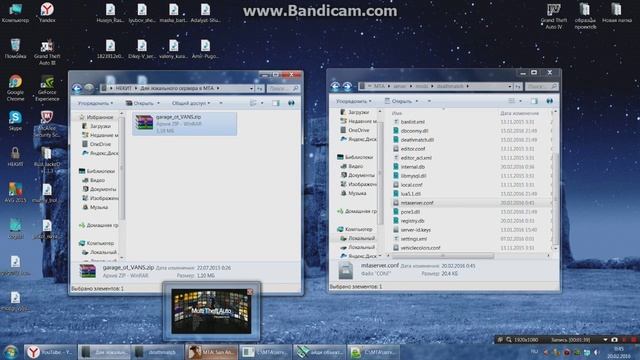Open view options dropdown in the deathmatch window

(x=520, y=101)
